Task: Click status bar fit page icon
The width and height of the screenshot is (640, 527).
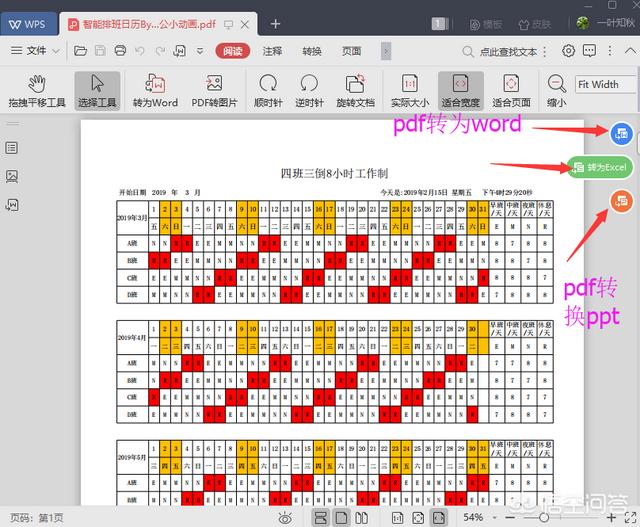Action: tap(418, 518)
